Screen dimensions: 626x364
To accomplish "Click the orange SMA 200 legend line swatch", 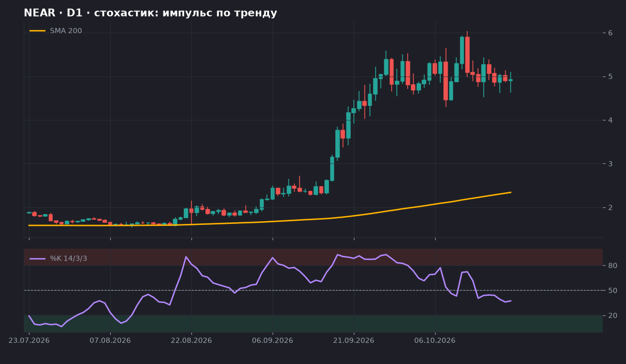I will (37, 31).
